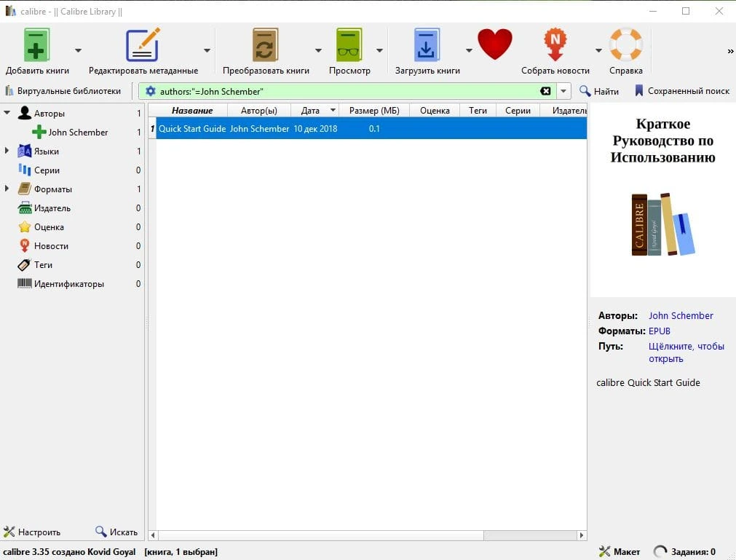Clear the search with the X icon
The width and height of the screenshot is (736, 560).
pos(545,91)
